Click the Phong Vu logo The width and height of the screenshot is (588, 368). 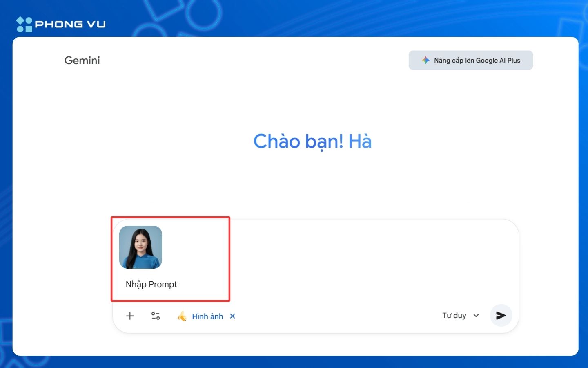click(61, 24)
